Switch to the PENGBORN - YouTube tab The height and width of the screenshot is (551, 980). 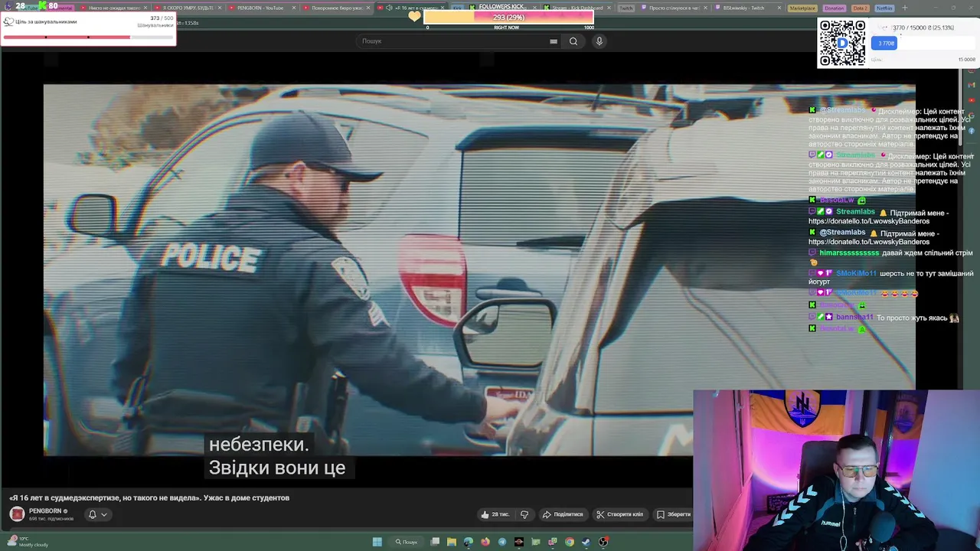pos(260,8)
